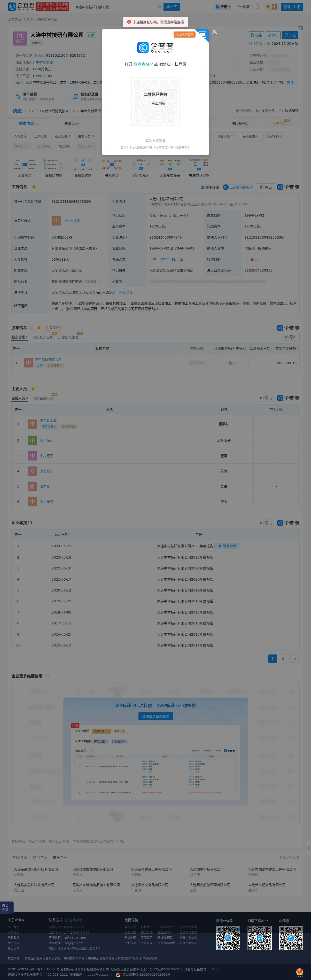This screenshot has width=311, height=980.
Task: Expand company intro with 展开
Action: coord(290,83)
